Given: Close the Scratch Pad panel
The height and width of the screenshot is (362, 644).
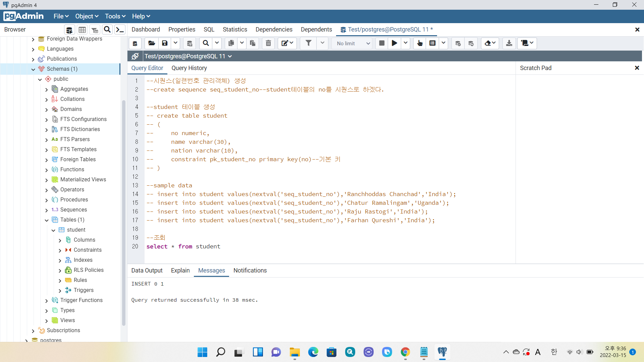Looking at the screenshot, I should pos(637,68).
